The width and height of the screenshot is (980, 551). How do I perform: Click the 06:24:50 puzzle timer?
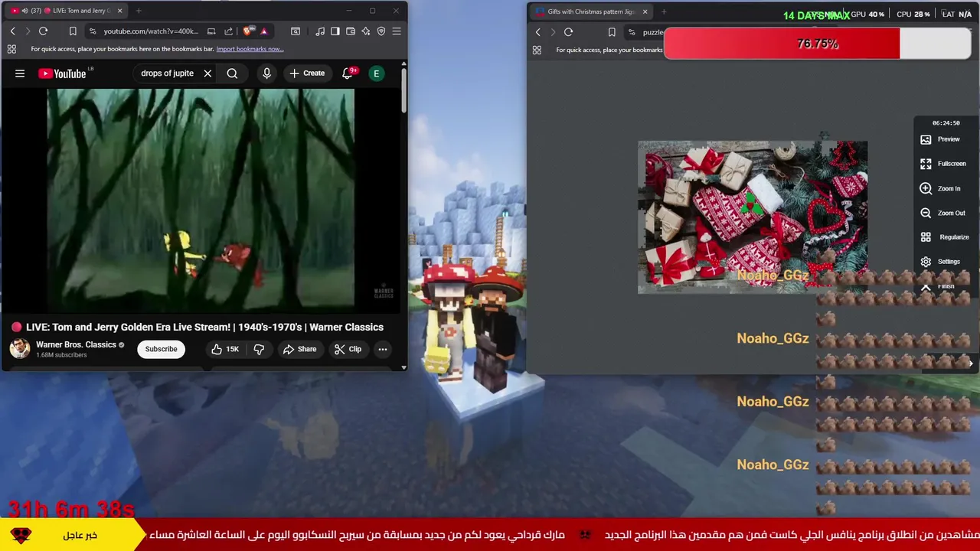coord(946,122)
